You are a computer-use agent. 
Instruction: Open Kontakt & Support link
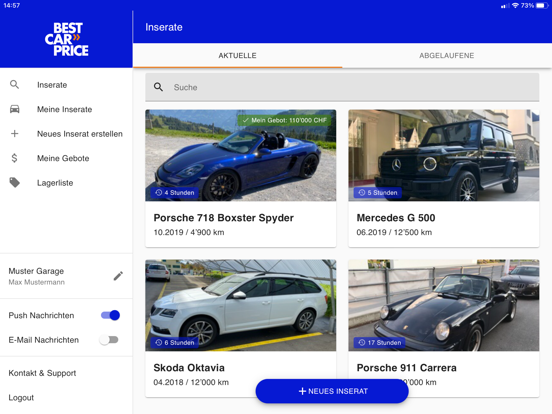pyautogui.click(x=42, y=373)
